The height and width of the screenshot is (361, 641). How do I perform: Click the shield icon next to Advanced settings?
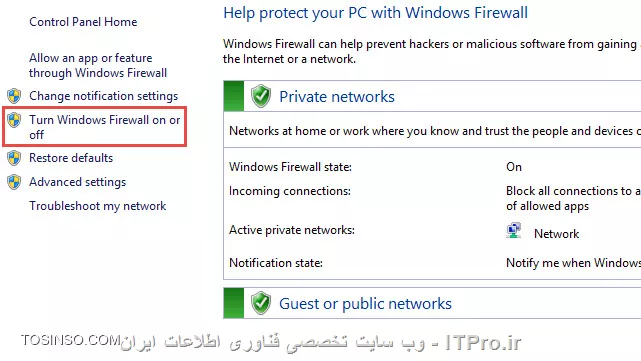pos(14,182)
